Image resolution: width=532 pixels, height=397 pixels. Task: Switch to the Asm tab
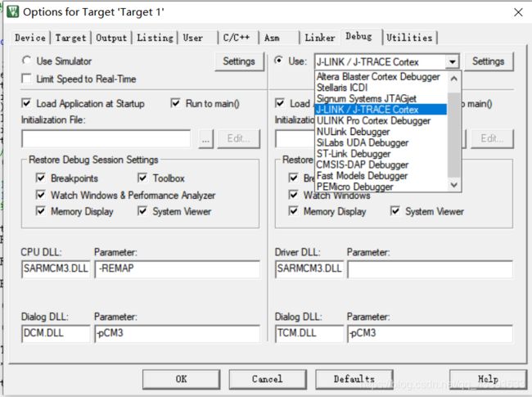(272, 38)
